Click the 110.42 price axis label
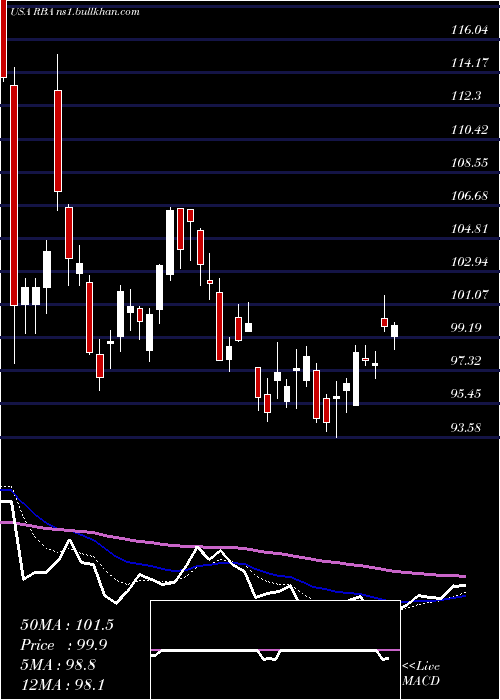 470,130
